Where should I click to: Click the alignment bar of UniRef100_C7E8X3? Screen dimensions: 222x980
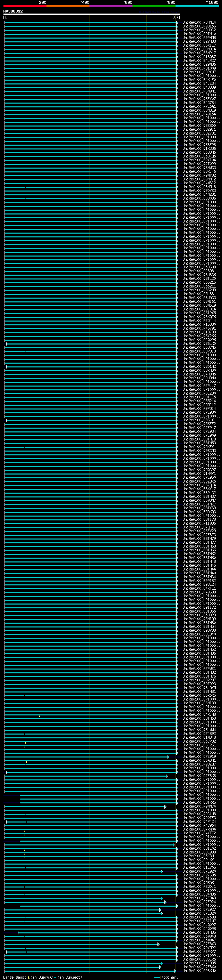click(82, 944)
